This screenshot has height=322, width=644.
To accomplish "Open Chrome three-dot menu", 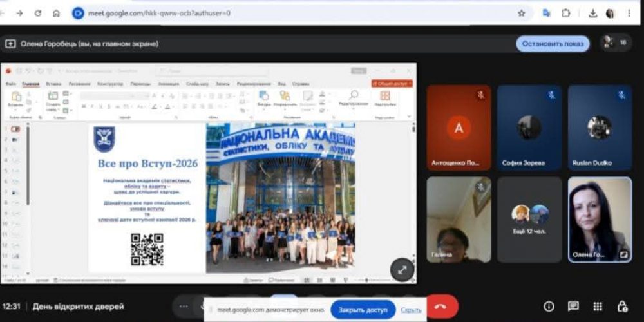I will pyautogui.click(x=629, y=13).
